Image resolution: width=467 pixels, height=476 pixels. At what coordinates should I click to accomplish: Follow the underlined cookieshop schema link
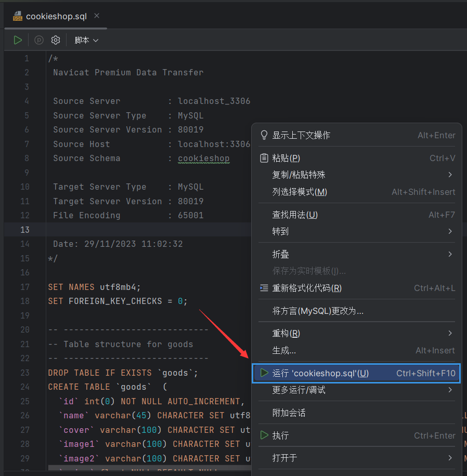tap(204, 158)
